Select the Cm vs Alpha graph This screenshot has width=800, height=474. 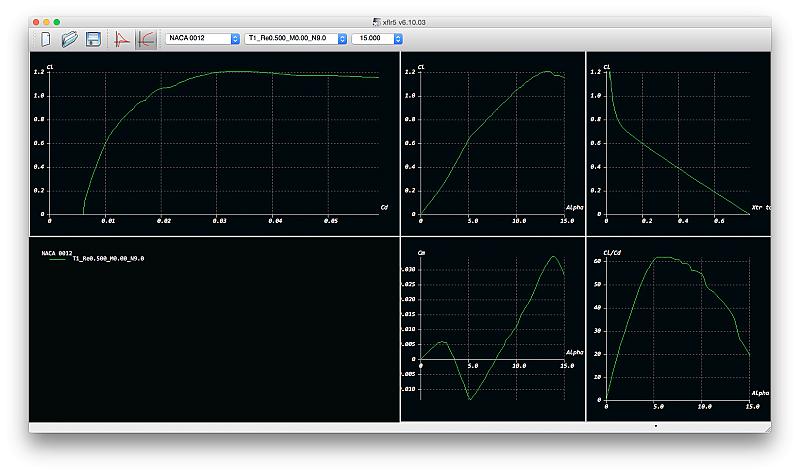point(492,329)
